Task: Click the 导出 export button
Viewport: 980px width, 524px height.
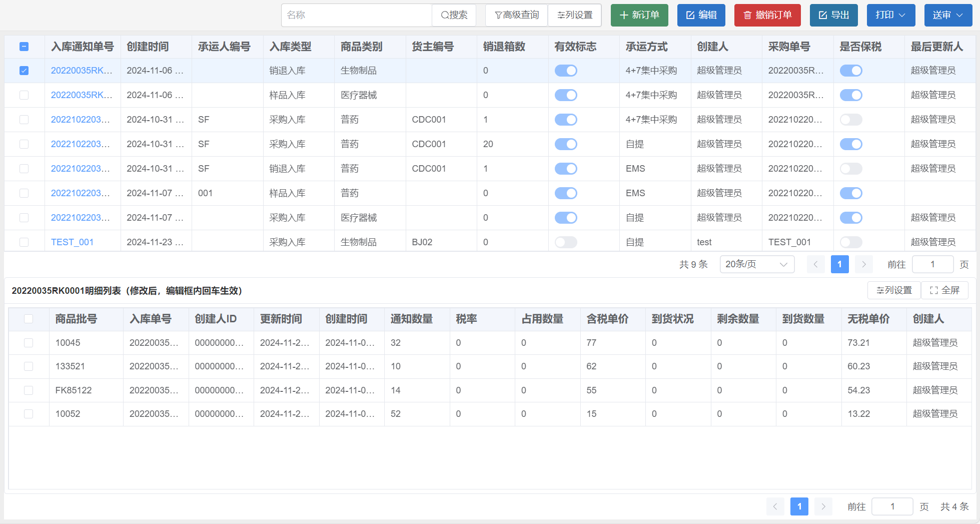Action: pyautogui.click(x=834, y=15)
